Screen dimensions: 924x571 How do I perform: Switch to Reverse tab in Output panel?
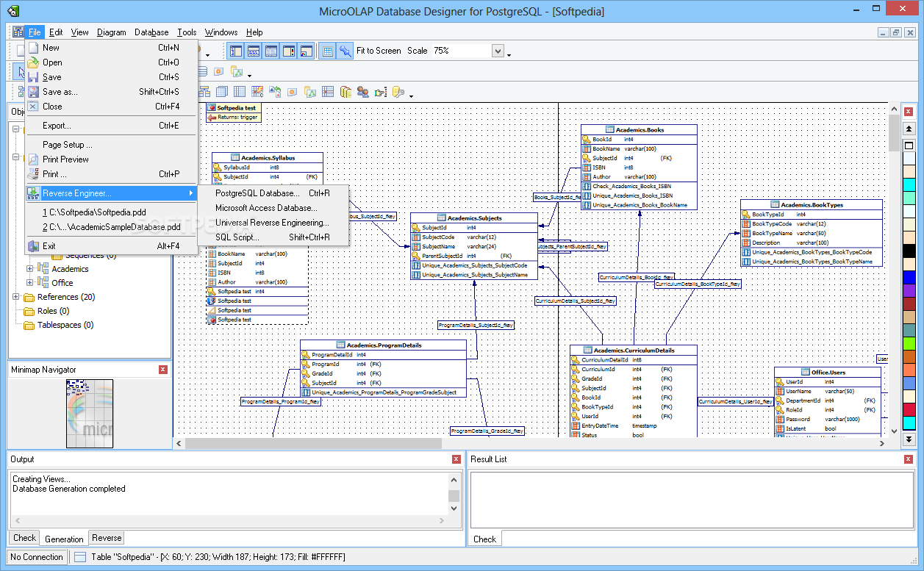point(107,538)
